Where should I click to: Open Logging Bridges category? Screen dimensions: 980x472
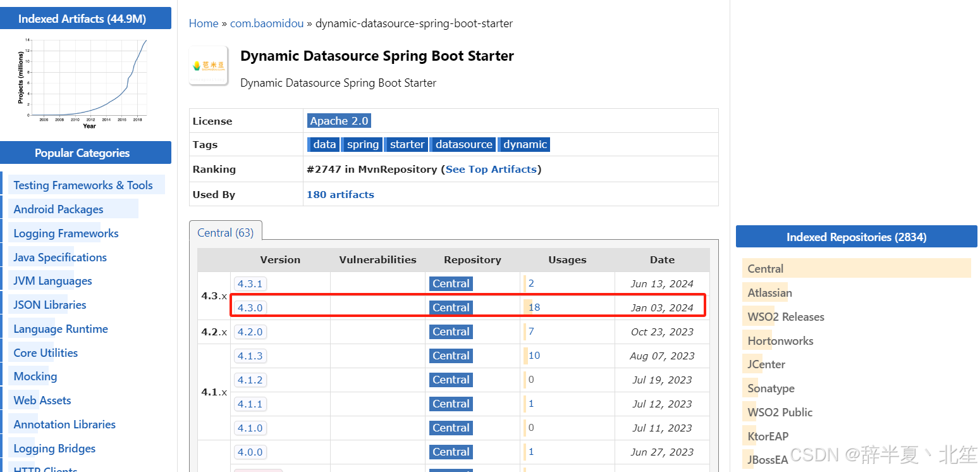coord(54,449)
